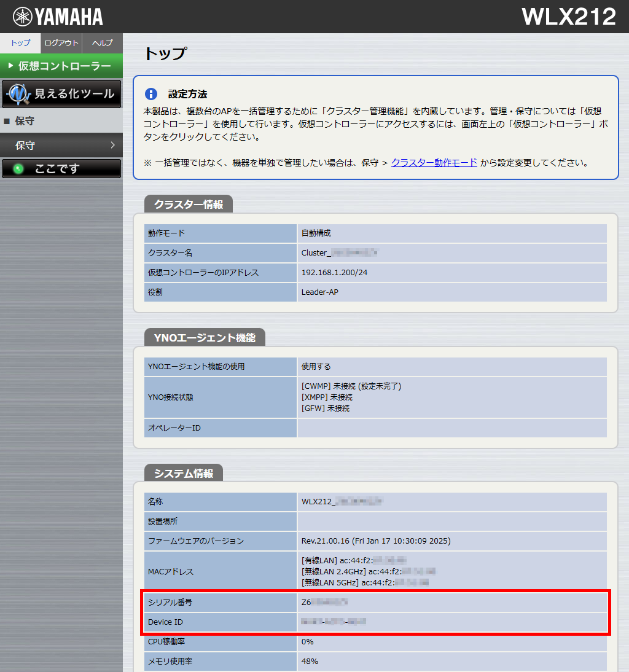Open the ヘルプ tab

coord(102,43)
